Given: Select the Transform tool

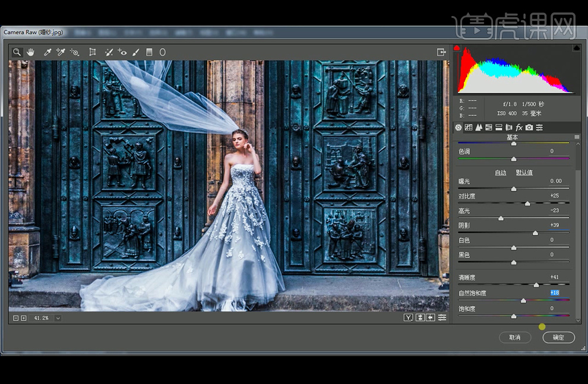Looking at the screenshot, I should point(93,52).
